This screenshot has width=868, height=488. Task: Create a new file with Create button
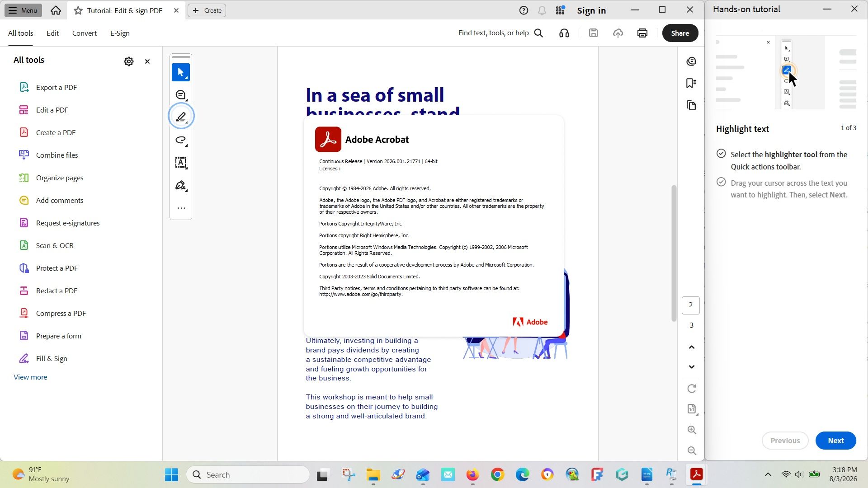click(207, 10)
